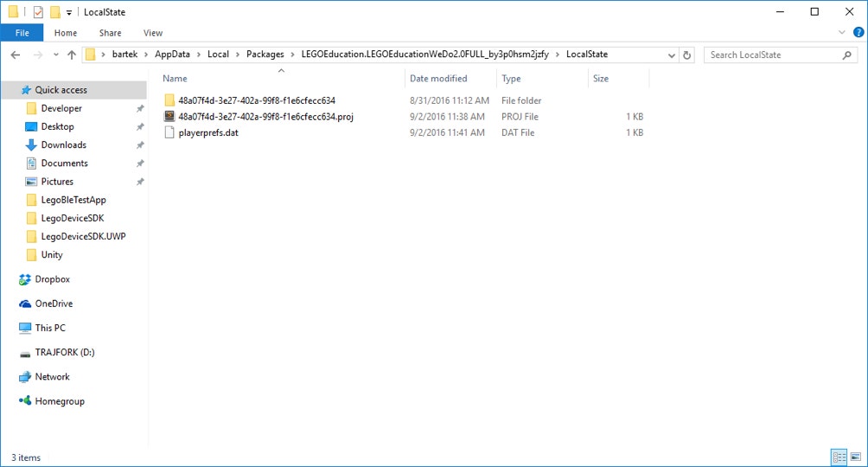868x467 pixels.
Task: Open the playerprefs.dat file
Action: [x=207, y=133]
